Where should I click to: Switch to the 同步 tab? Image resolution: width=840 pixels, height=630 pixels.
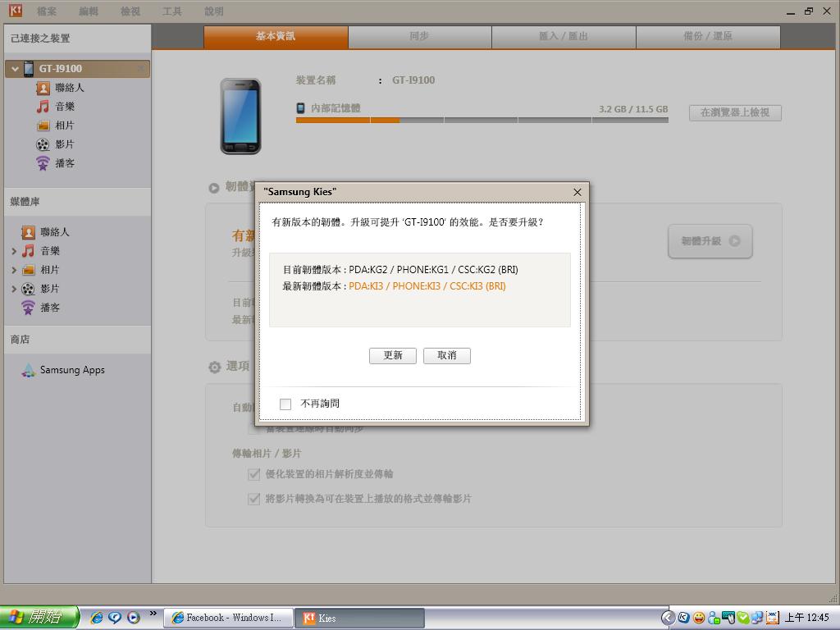pyautogui.click(x=420, y=36)
